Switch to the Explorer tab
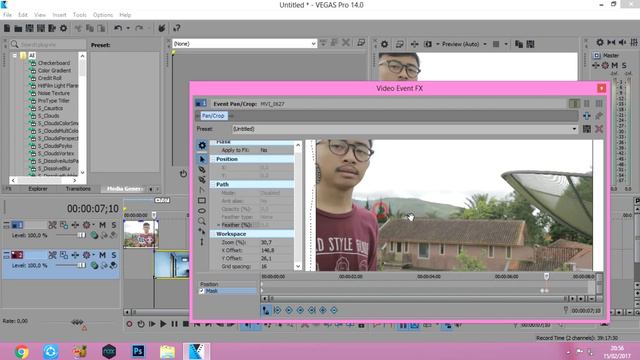This screenshot has width=640, height=360. (x=38, y=189)
